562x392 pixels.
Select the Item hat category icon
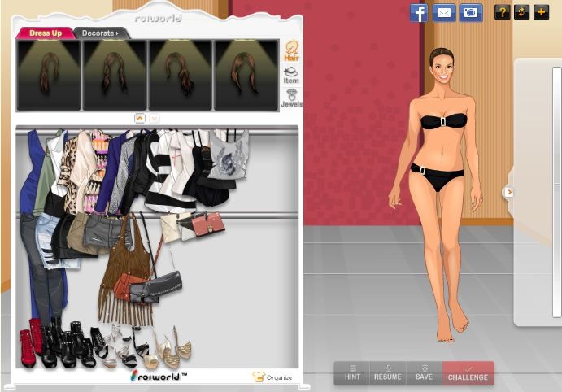tap(291, 75)
